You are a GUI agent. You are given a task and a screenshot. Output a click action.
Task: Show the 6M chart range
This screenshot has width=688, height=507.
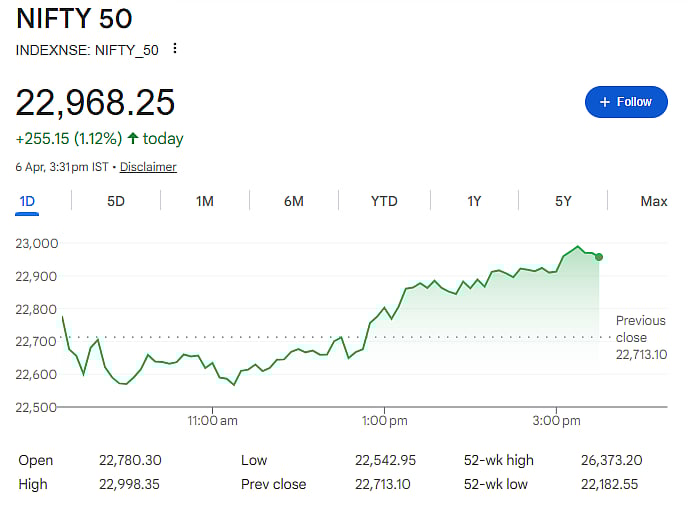click(294, 201)
